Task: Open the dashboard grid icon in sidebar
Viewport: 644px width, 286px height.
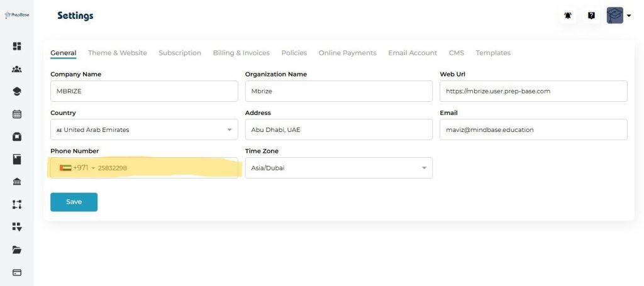Action: pos(17,46)
